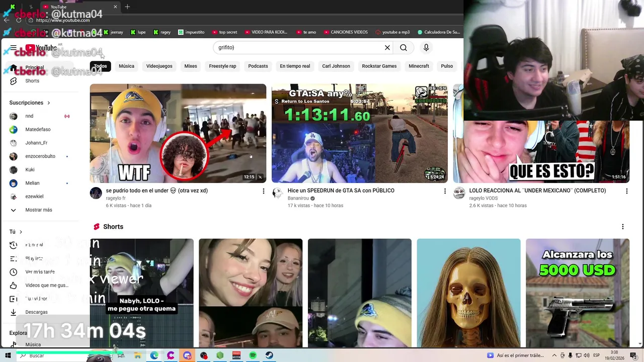Viewport: 644px width, 362px height.
Task: Clear the search box with the X icon
Action: [387, 47]
